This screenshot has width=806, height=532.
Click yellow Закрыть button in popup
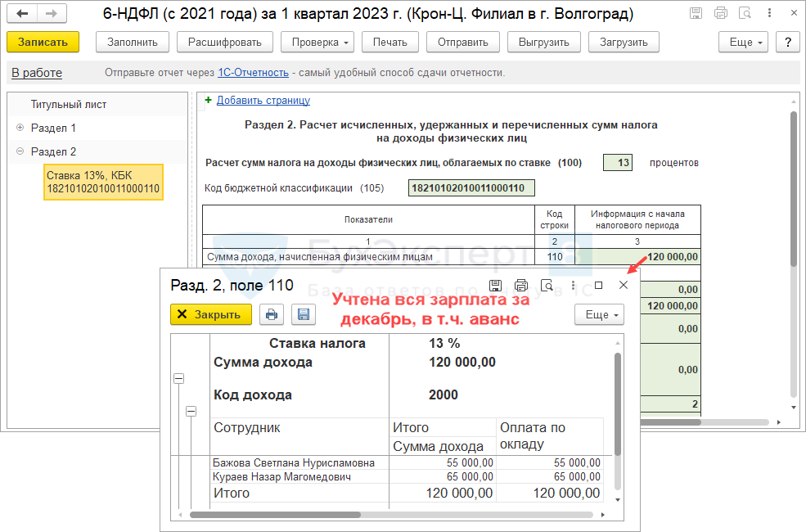click(x=211, y=314)
